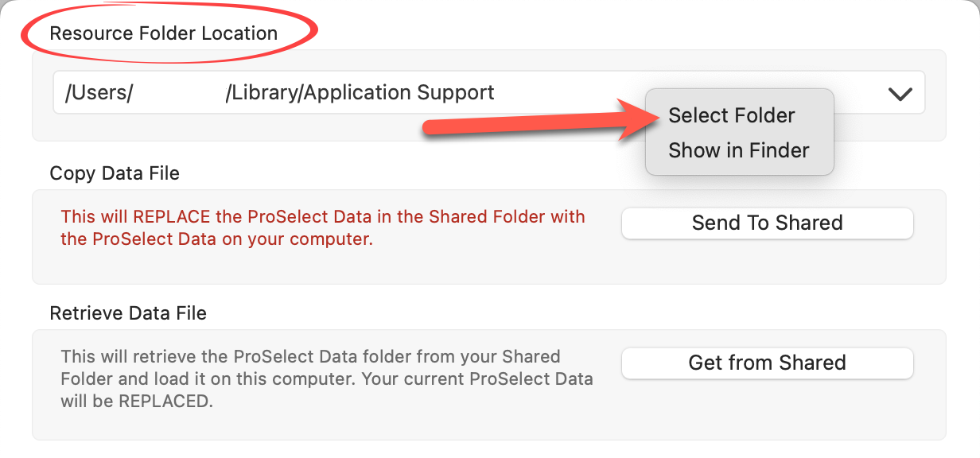This screenshot has height=458, width=980.
Task: Click the red REPLACE warning message
Action: [322, 227]
